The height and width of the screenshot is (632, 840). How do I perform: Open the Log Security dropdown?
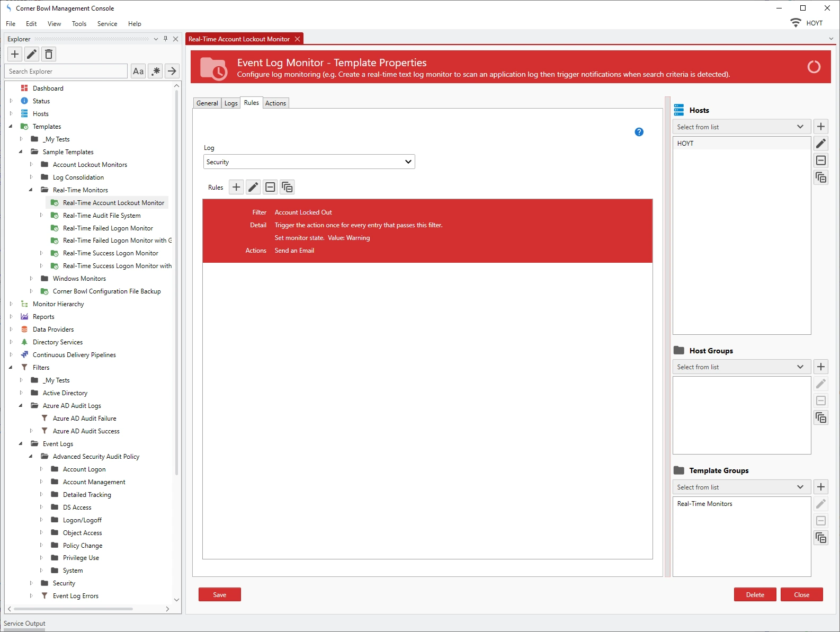[309, 162]
